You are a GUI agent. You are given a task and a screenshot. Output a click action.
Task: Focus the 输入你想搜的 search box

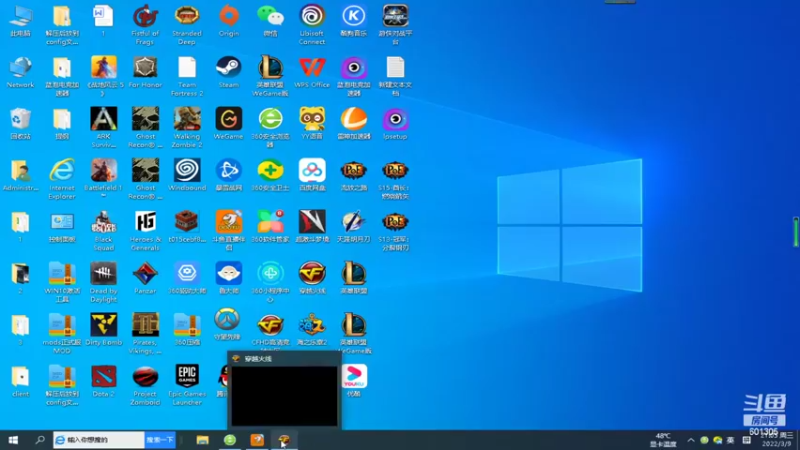[99, 440]
